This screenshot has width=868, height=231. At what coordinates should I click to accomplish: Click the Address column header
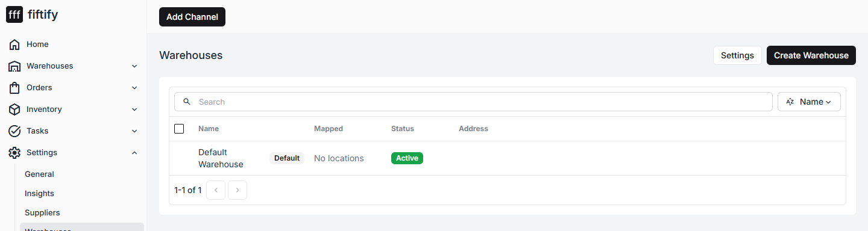click(x=473, y=129)
